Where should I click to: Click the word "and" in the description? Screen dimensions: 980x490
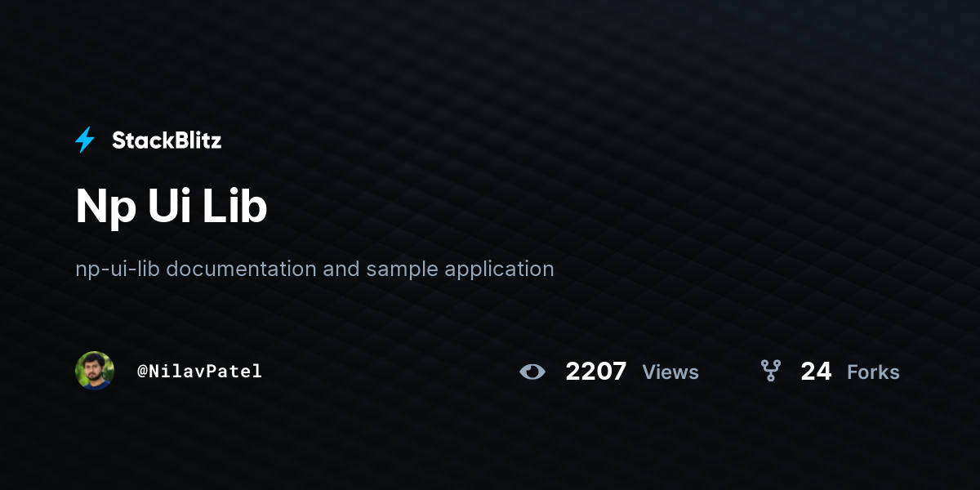click(341, 268)
